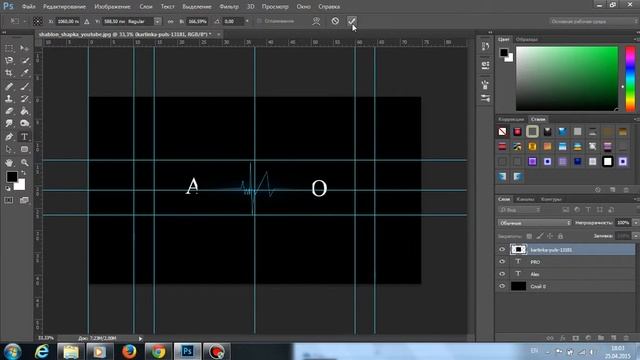Hide the Alex text layer
Viewport: 640px width, 360px height.
point(502,274)
